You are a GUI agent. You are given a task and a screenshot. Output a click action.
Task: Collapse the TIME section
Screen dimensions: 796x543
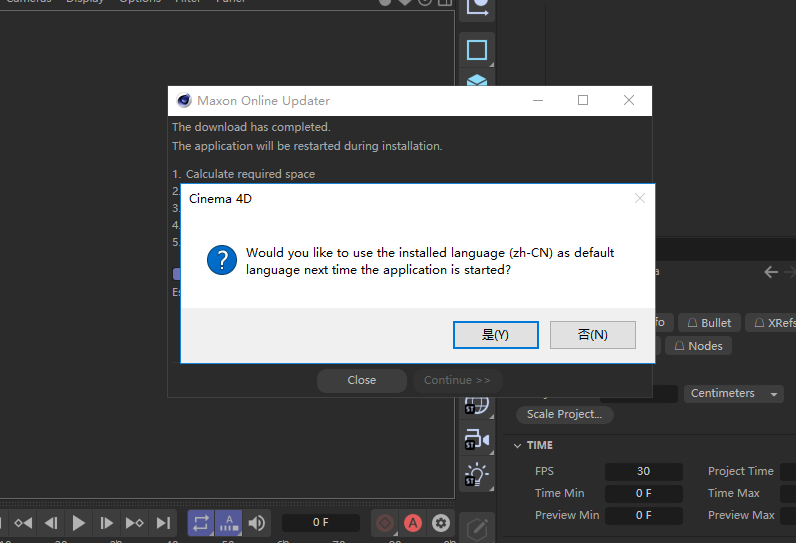coord(517,446)
